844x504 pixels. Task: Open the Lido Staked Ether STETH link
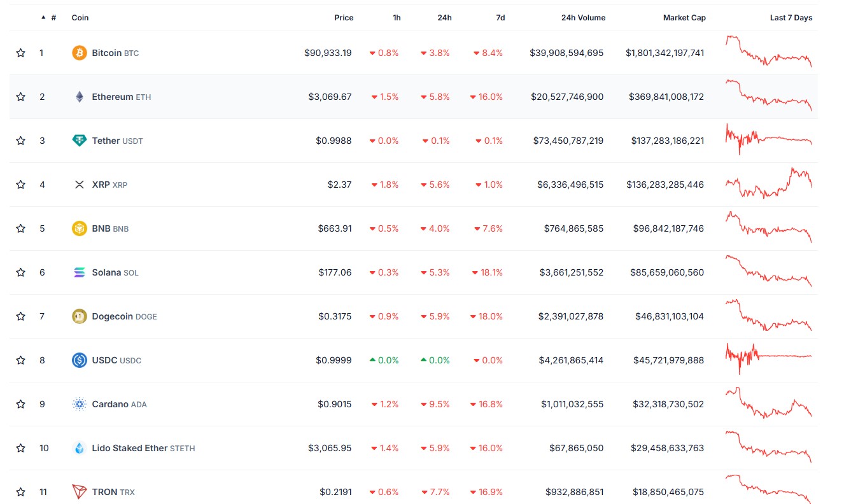[x=143, y=448]
